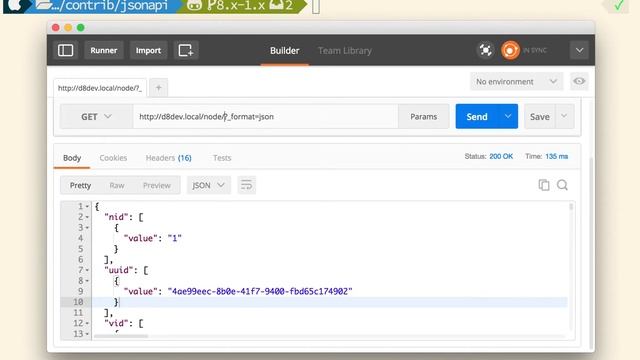The width and height of the screenshot is (640, 360).
Task: Search within the response icon
Action: (562, 185)
